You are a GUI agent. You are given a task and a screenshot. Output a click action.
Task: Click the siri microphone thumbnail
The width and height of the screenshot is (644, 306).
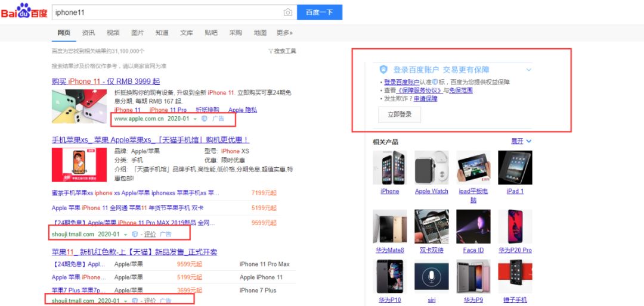point(431,276)
